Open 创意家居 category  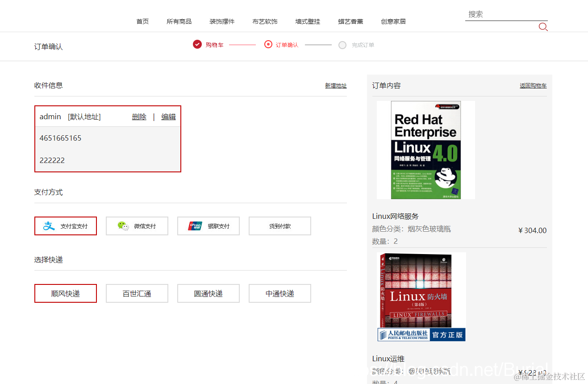pyautogui.click(x=393, y=21)
